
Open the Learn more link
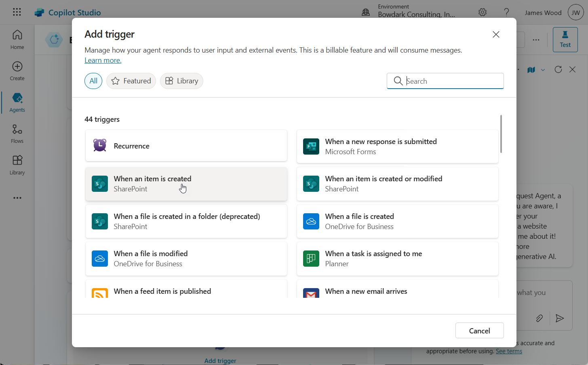(x=103, y=60)
